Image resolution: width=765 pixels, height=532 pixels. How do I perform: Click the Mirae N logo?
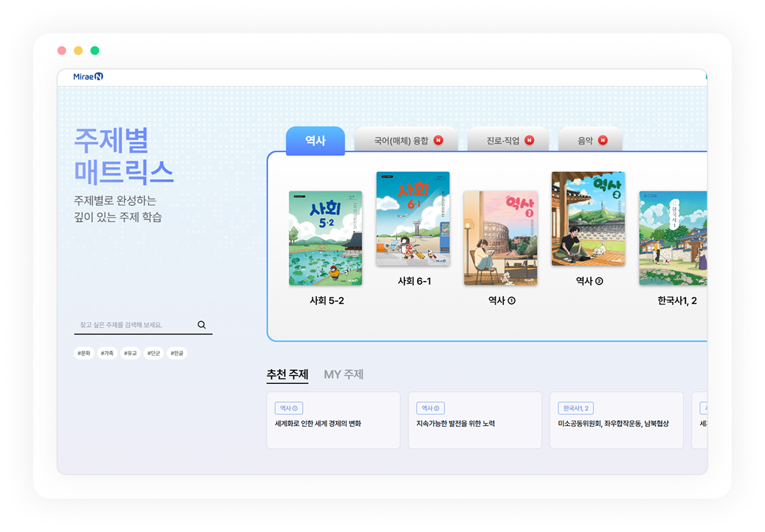coord(88,76)
